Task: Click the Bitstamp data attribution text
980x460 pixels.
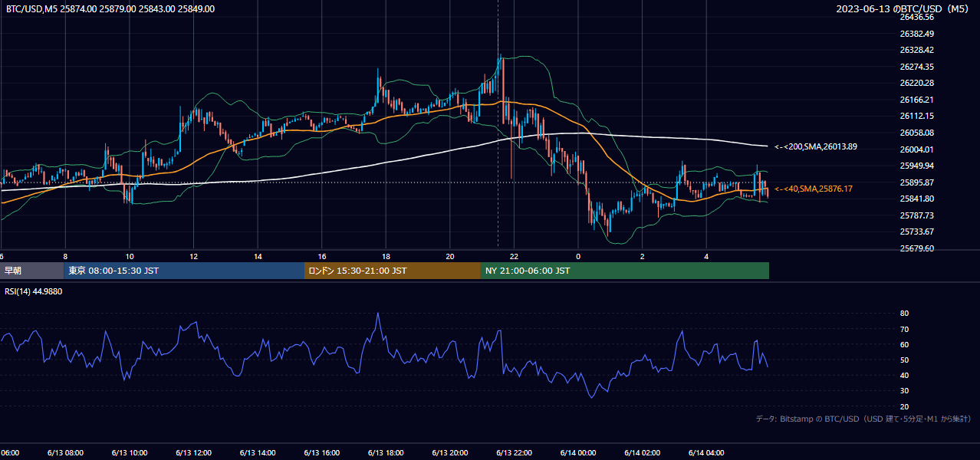Action: point(863,419)
